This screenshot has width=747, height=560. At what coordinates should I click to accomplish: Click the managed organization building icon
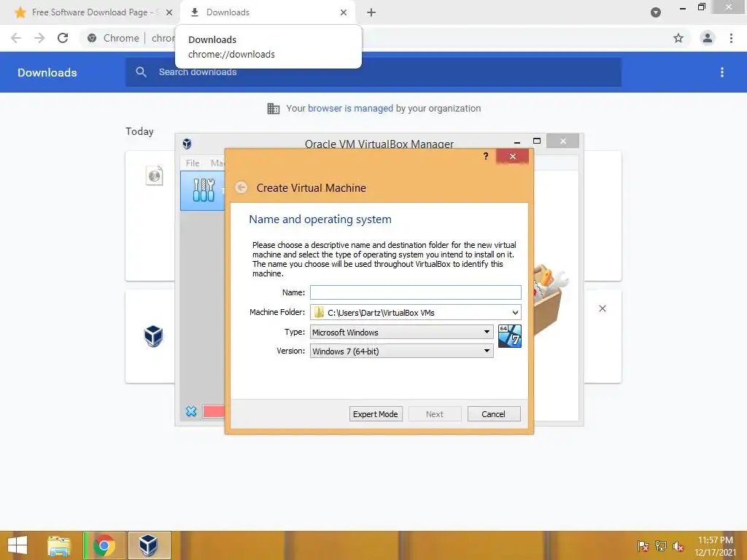tap(273, 109)
